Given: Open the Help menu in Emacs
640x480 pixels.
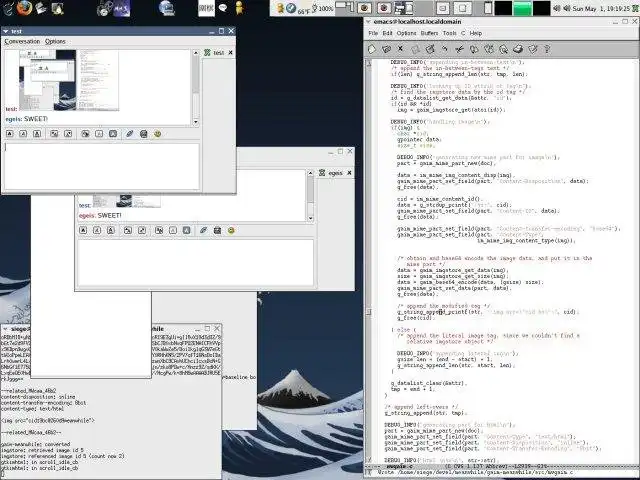Looking at the screenshot, I should [x=476, y=33].
